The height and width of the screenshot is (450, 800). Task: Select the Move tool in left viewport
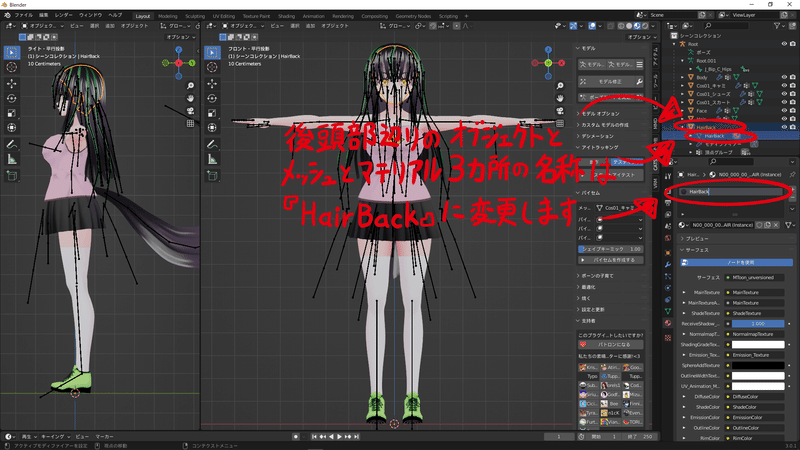12,83
